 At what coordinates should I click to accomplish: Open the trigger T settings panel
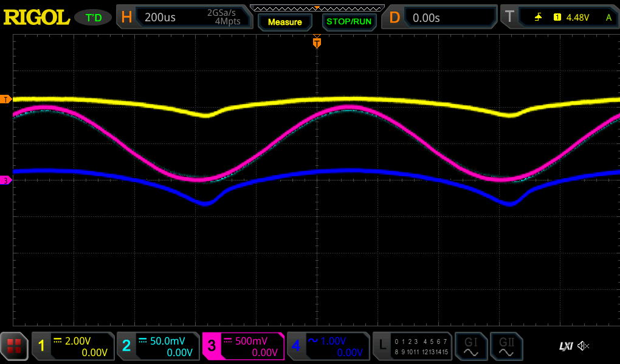click(x=559, y=18)
